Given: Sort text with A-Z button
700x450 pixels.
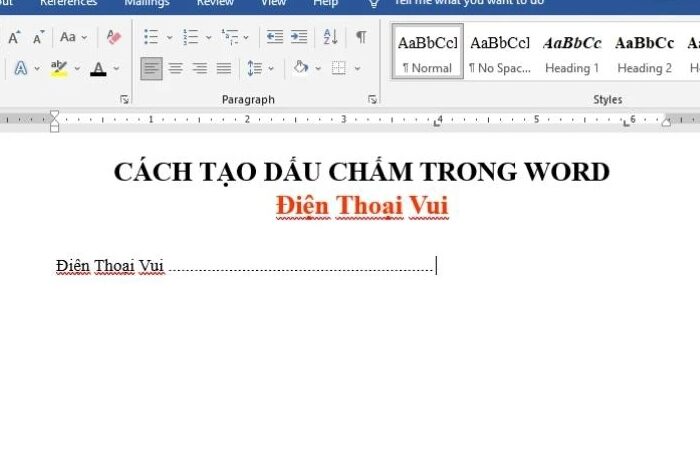Looking at the screenshot, I should pos(330,37).
